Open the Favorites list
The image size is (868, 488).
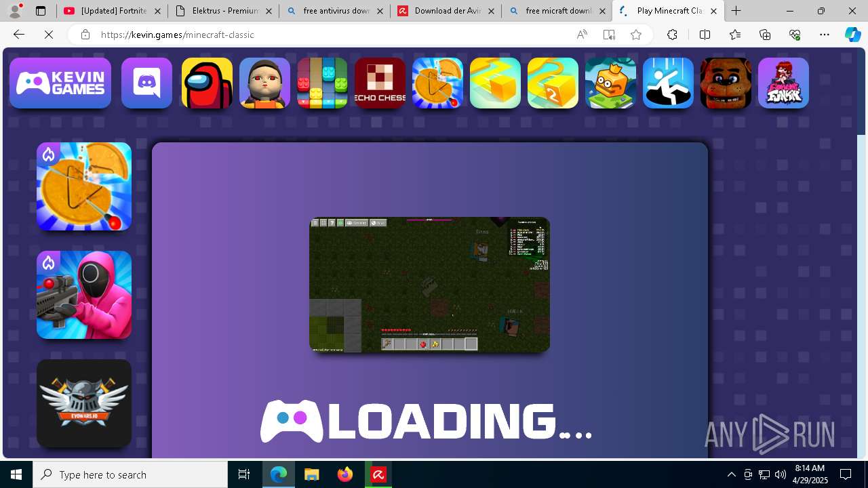click(735, 35)
